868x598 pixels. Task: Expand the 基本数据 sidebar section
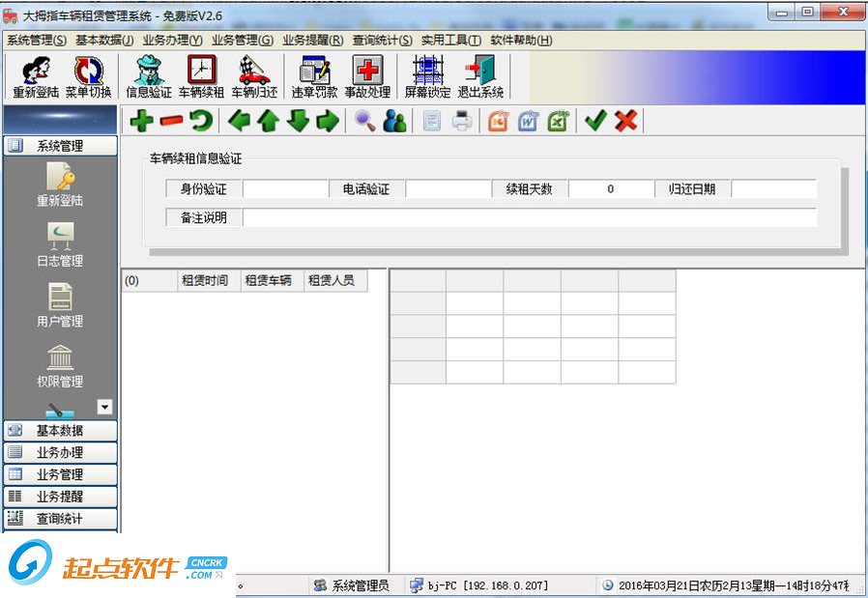(x=60, y=430)
